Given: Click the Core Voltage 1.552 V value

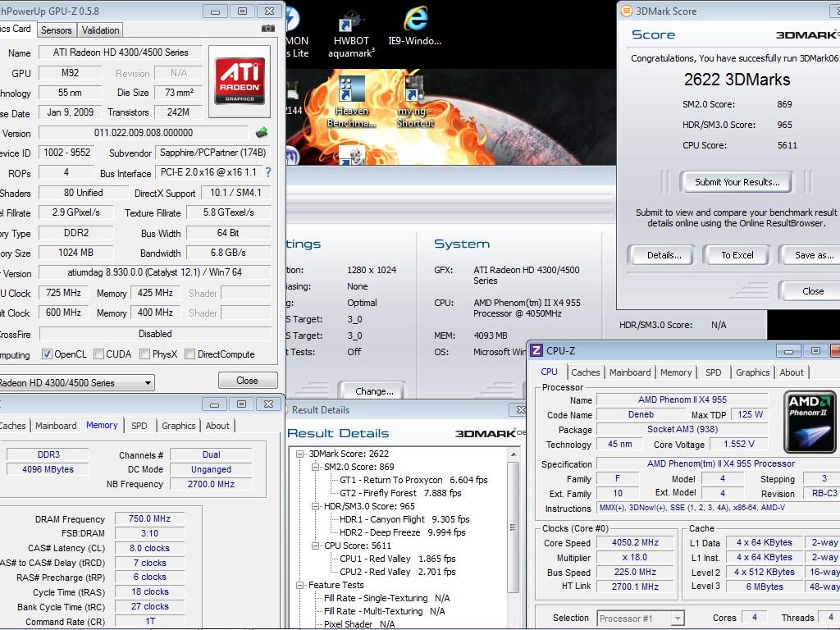Looking at the screenshot, I should [739, 444].
